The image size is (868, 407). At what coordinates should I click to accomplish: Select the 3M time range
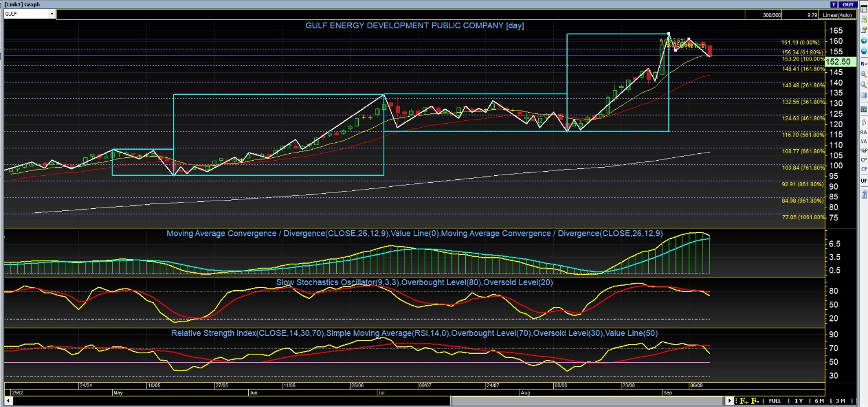click(x=840, y=401)
